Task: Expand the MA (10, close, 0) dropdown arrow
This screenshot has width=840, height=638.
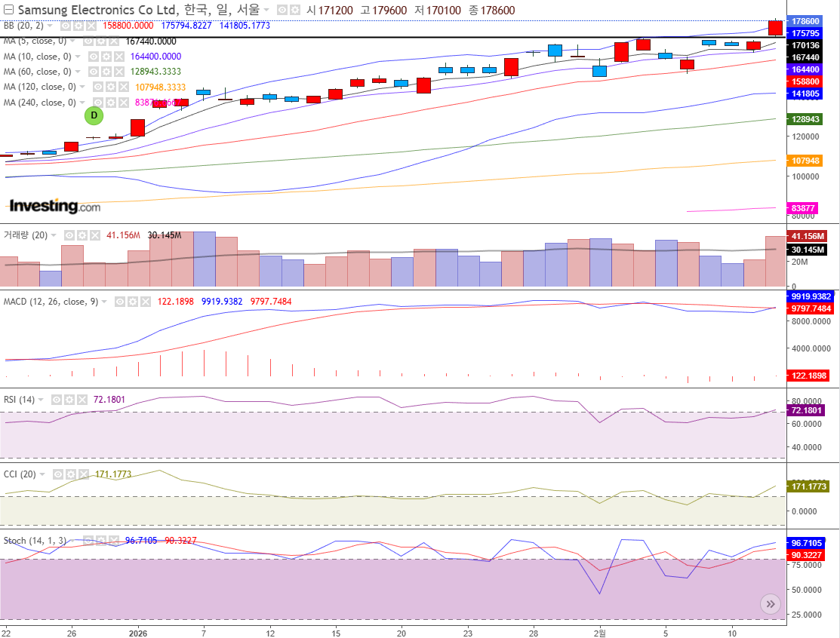Action: (x=78, y=57)
